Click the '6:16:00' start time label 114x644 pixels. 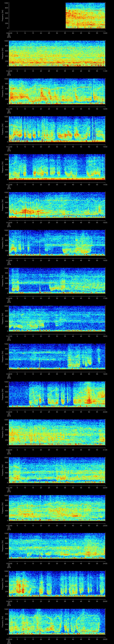(x=9, y=298)
